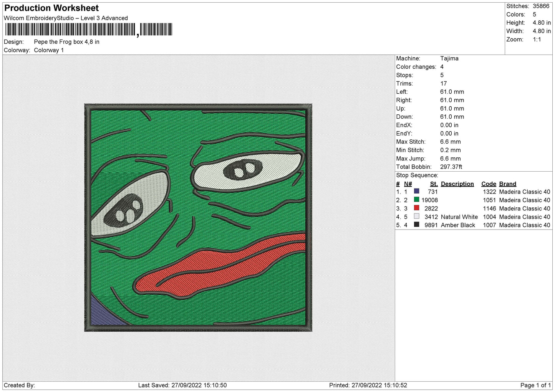Click the Natural White color swatch
Screen dimensions: 555x392
(x=416, y=217)
